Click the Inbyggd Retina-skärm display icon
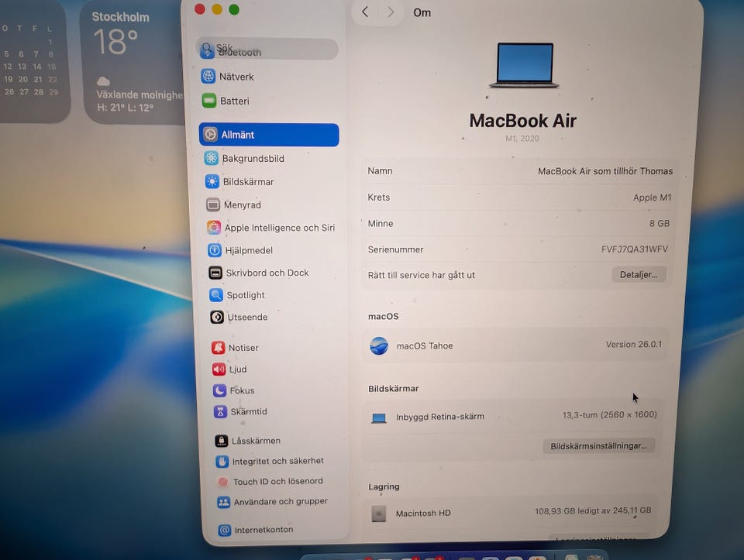Viewport: 744px width, 560px height. [x=379, y=417]
